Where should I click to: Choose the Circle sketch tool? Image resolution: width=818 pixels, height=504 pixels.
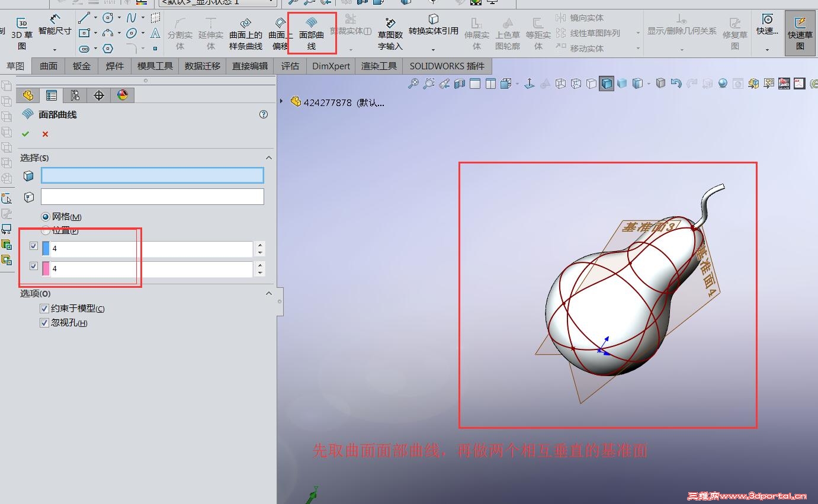point(108,18)
